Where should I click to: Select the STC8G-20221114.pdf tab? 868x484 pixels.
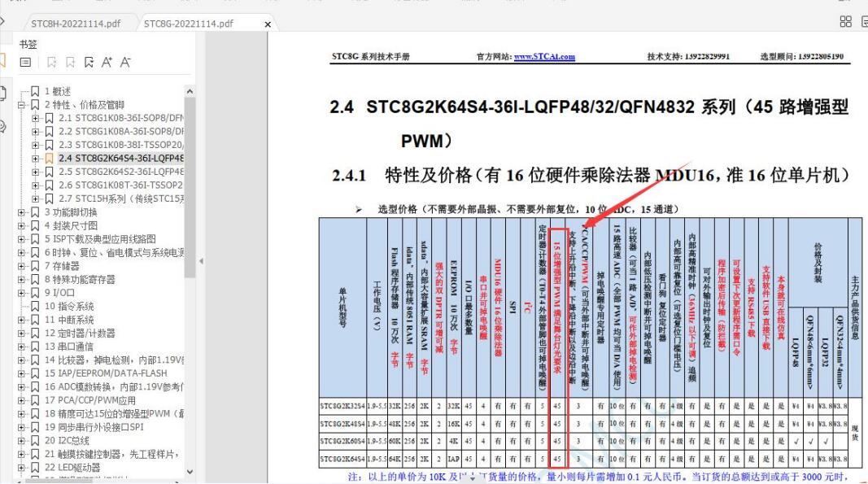pos(188,24)
